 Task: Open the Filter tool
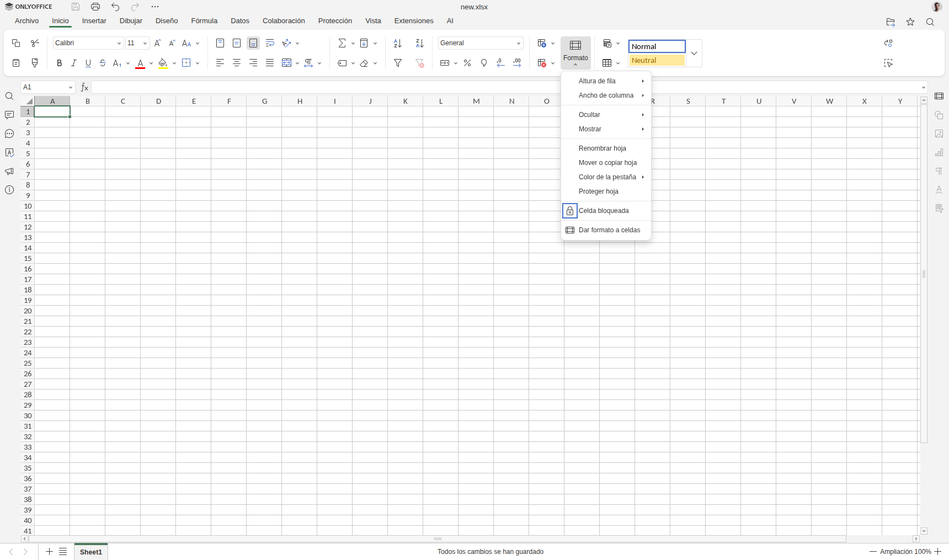pos(398,63)
